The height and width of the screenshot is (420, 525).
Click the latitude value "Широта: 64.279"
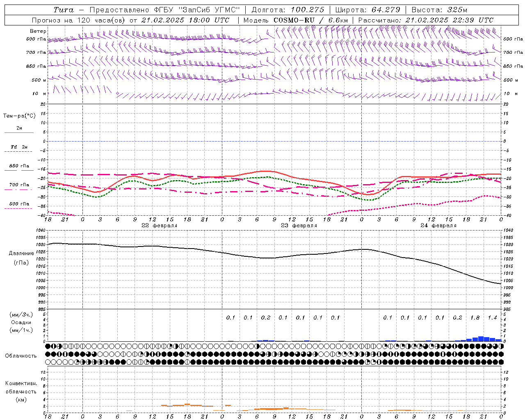[x=367, y=10]
